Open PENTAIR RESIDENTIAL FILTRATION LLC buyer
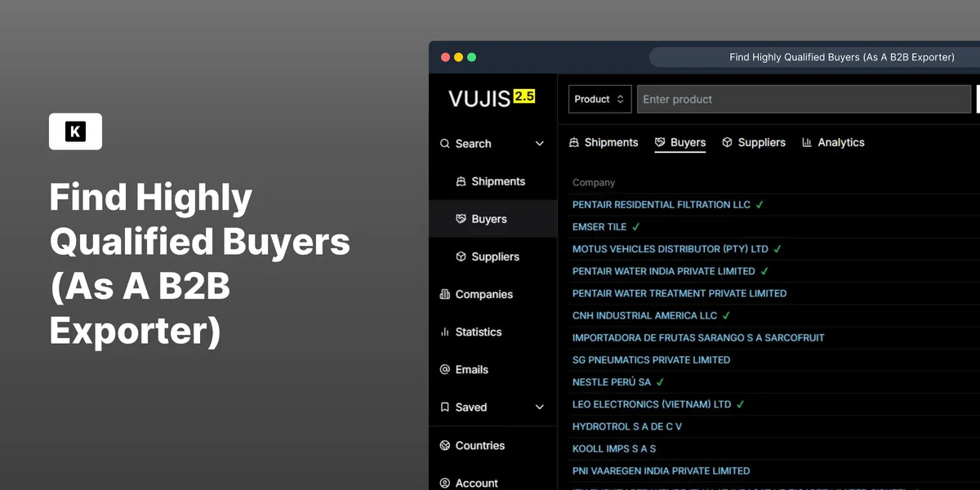 [x=661, y=205]
